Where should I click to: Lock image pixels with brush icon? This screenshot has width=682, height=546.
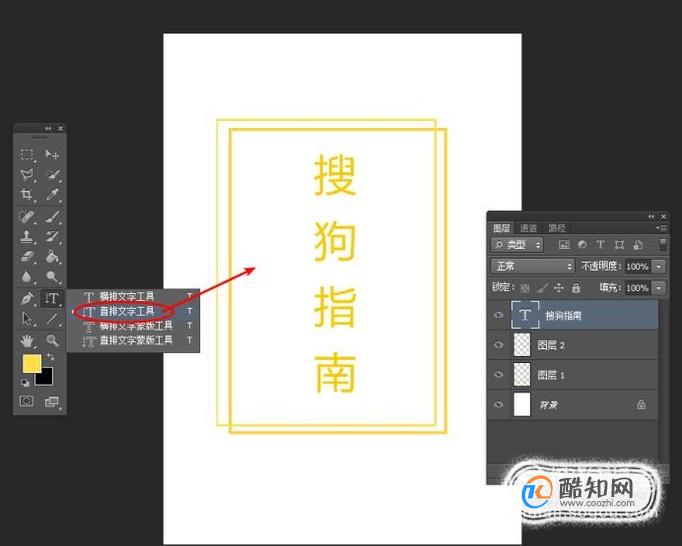coord(542,288)
